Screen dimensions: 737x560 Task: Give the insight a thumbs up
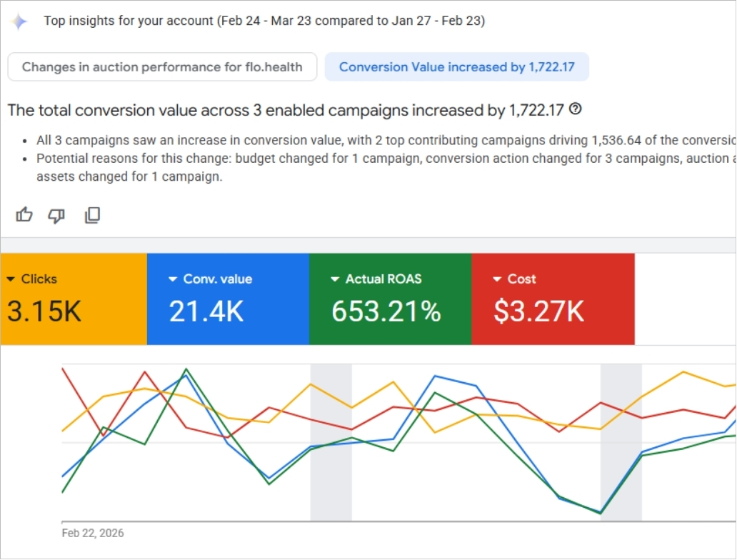24,215
